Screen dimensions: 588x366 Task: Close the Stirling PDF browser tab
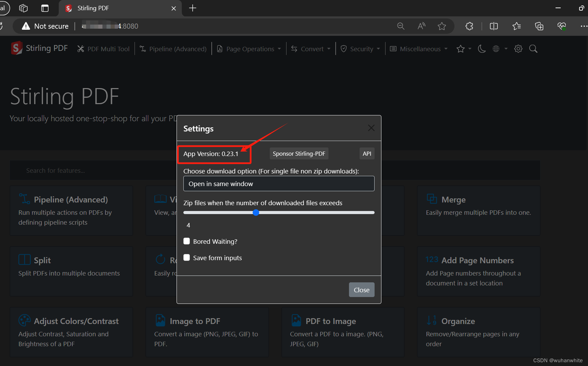[174, 8]
